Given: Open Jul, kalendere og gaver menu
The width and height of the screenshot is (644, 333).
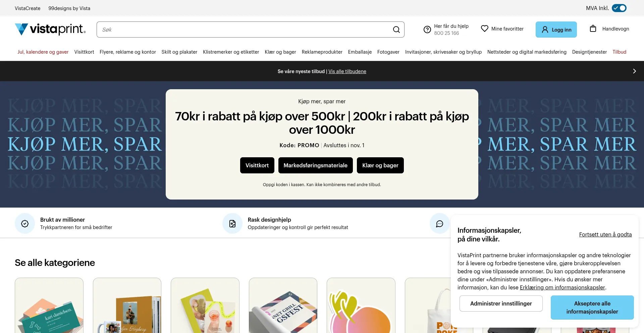Looking at the screenshot, I should coord(43,52).
